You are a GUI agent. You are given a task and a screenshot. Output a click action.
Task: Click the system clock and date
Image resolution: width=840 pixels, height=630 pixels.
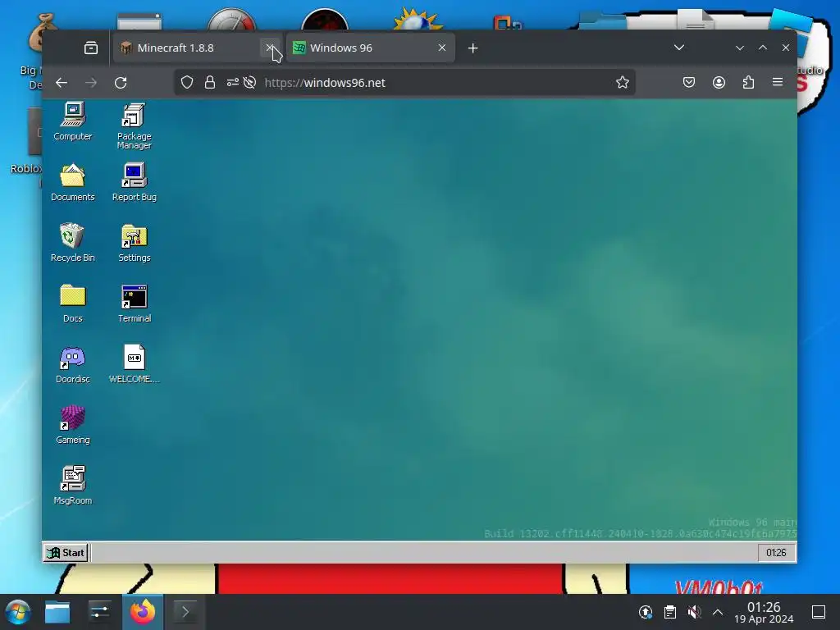tap(764, 612)
